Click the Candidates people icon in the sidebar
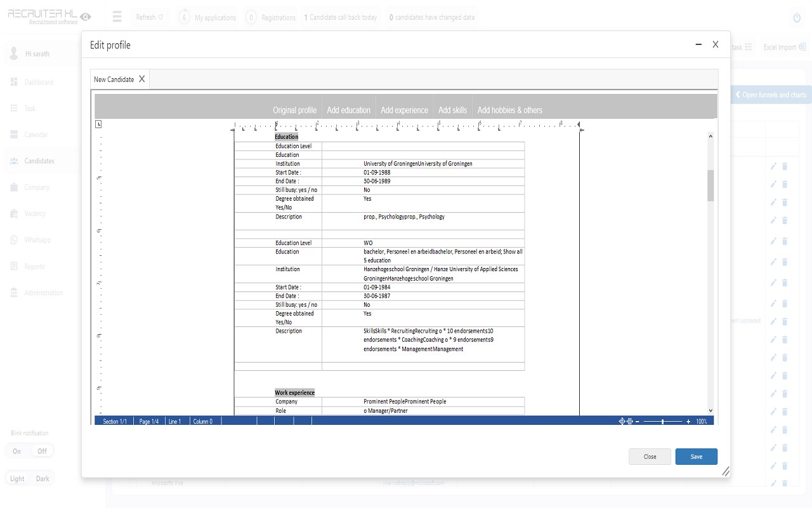Image resolution: width=812 pixels, height=508 pixels. click(14, 161)
